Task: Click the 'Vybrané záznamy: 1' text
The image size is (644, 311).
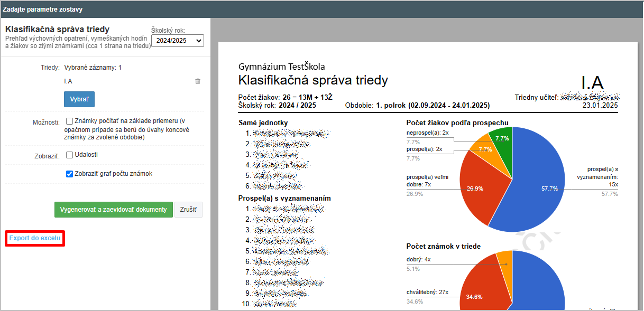Action: coord(93,68)
